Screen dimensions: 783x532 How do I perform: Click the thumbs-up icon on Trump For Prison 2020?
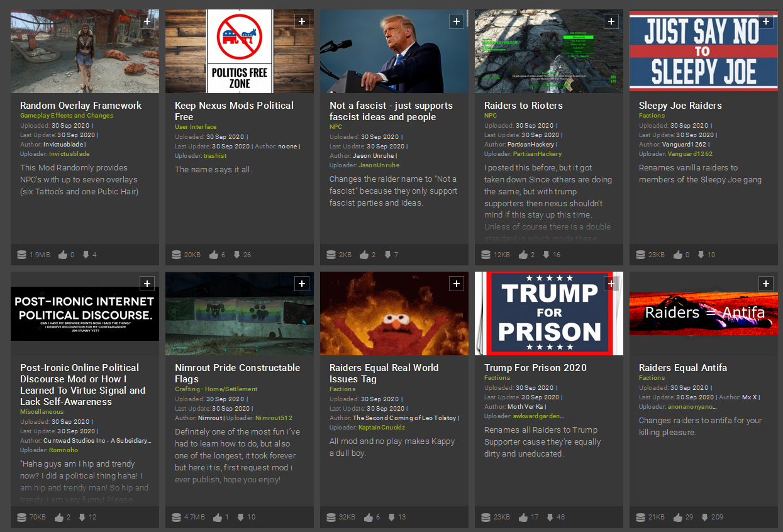pos(523,517)
